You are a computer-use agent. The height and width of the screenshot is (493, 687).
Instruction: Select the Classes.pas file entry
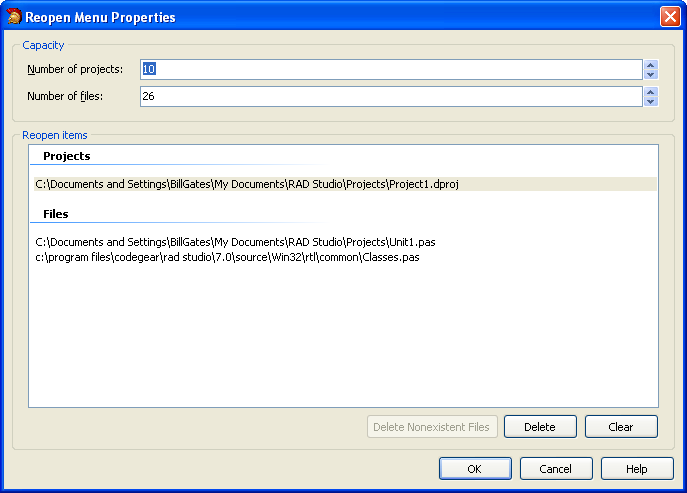pos(227,257)
